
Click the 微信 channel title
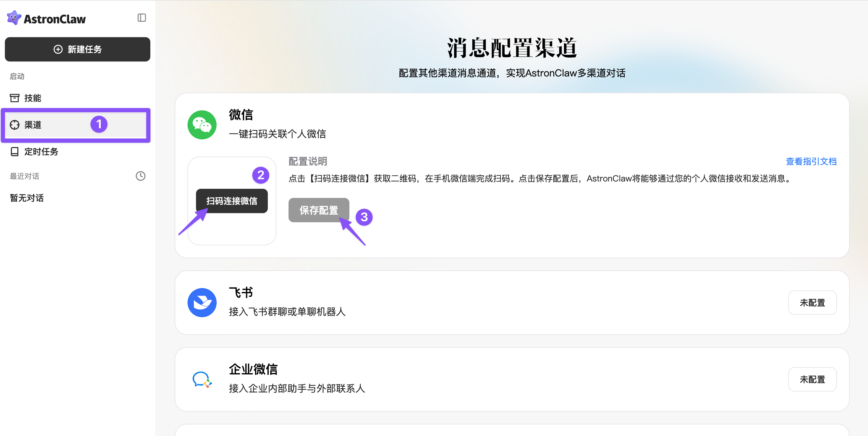tap(241, 115)
